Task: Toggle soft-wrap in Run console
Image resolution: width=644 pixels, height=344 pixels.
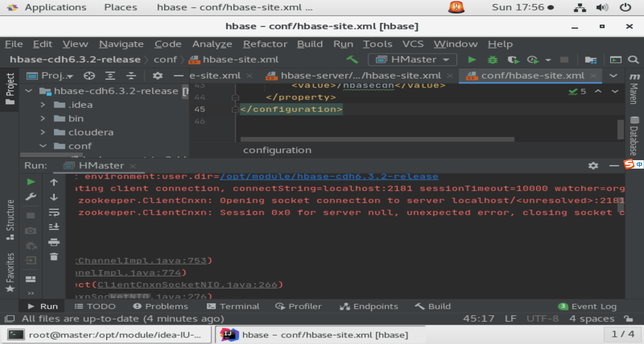Action: coord(54,212)
